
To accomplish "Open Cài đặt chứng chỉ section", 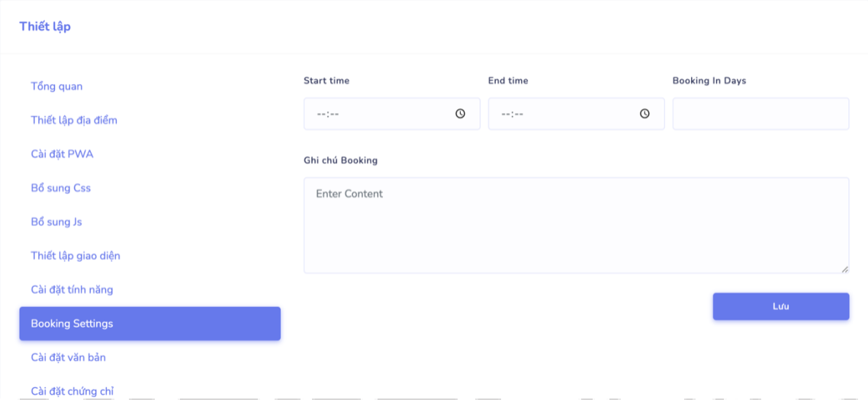I will tap(72, 391).
